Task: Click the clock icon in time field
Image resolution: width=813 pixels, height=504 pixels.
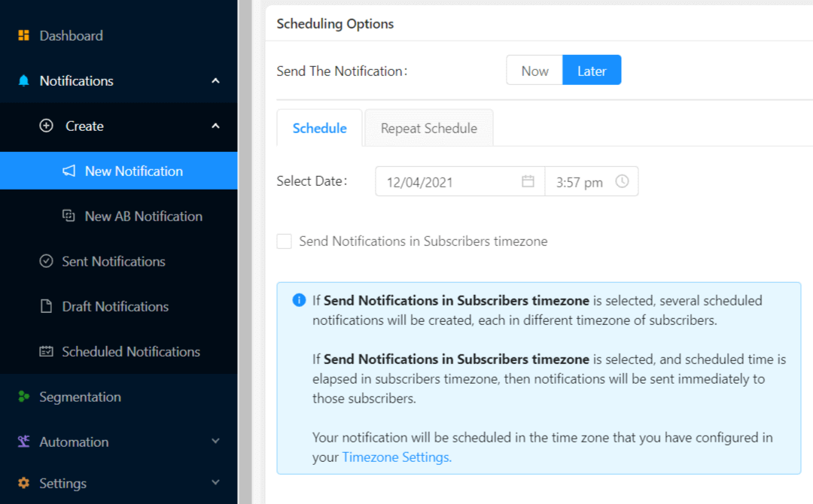Action: point(622,181)
